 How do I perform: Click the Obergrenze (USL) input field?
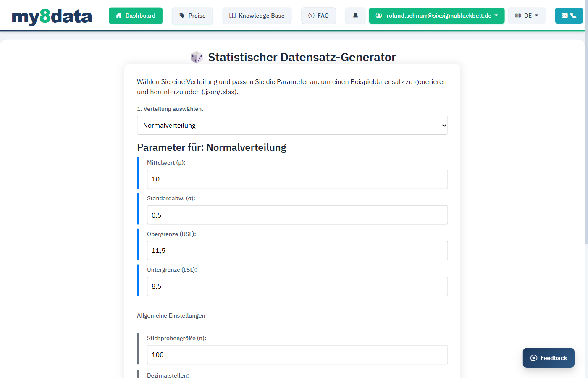[x=297, y=251]
